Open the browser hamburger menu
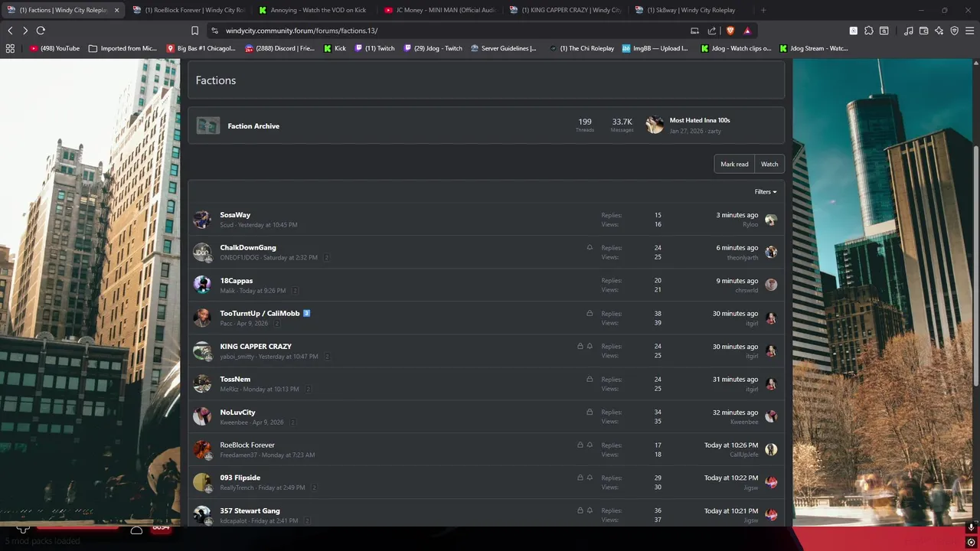 tap(969, 31)
